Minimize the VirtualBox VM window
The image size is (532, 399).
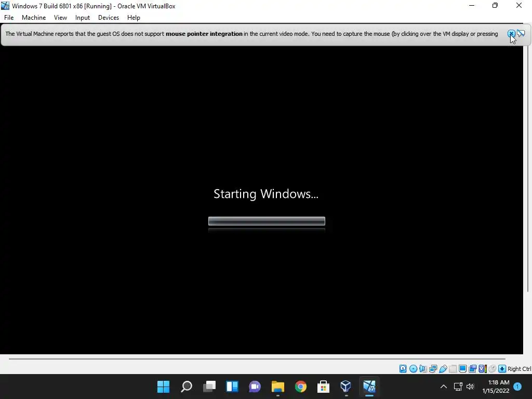(x=472, y=5)
